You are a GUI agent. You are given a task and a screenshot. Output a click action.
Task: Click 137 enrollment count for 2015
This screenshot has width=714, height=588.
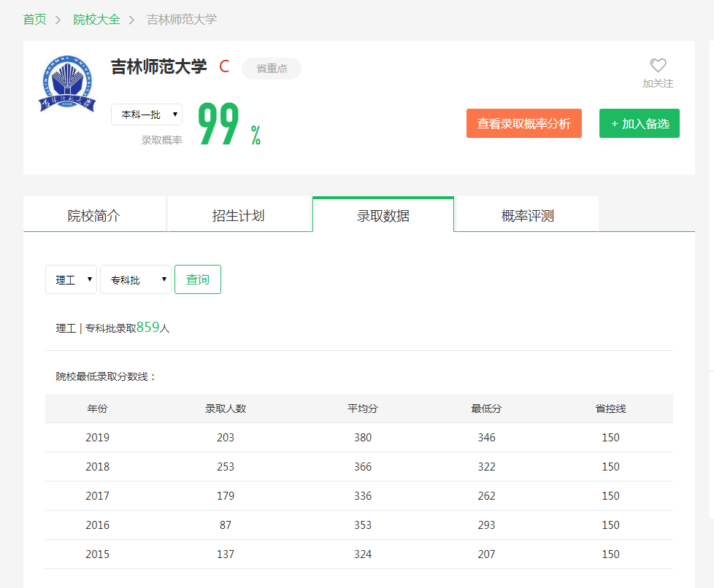(226, 554)
